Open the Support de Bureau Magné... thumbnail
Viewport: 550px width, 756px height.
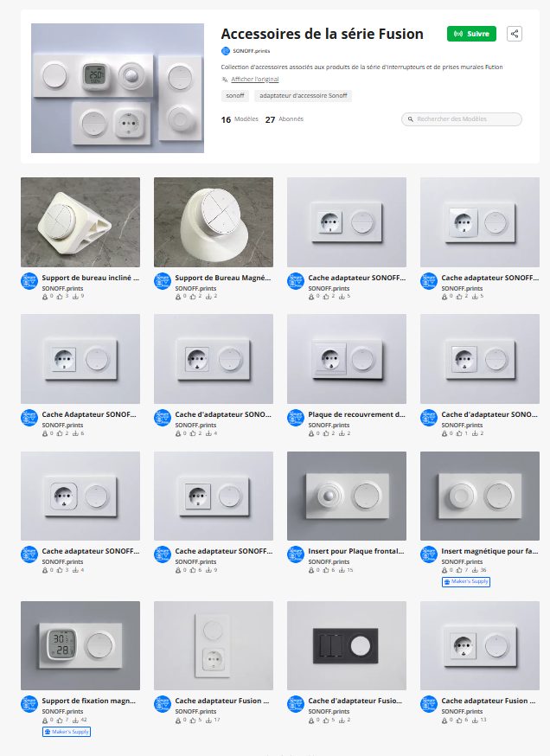coord(214,222)
